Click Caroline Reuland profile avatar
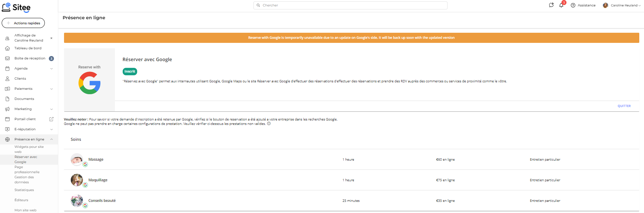The image size is (644, 213). pyautogui.click(x=605, y=5)
